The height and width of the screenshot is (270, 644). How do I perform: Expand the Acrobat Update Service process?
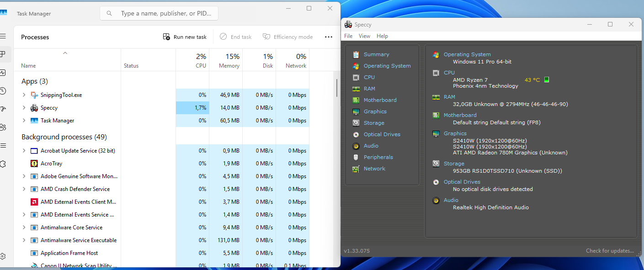[24, 150]
